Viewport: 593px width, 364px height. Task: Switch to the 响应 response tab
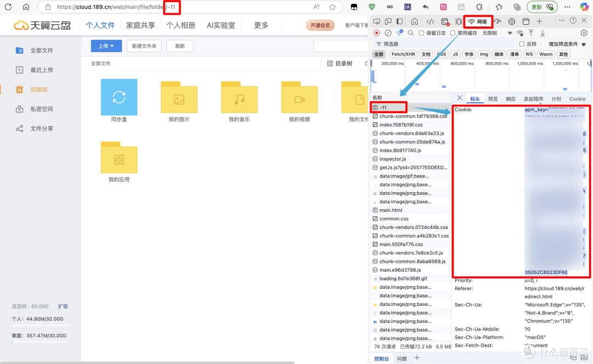(x=511, y=99)
